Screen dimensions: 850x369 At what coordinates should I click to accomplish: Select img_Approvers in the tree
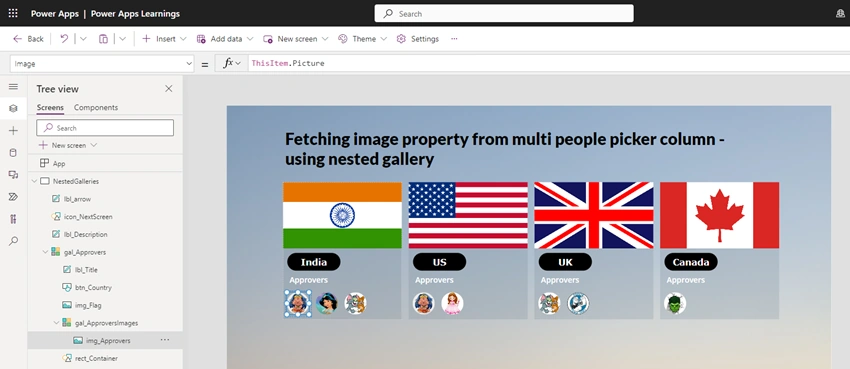[x=108, y=340]
